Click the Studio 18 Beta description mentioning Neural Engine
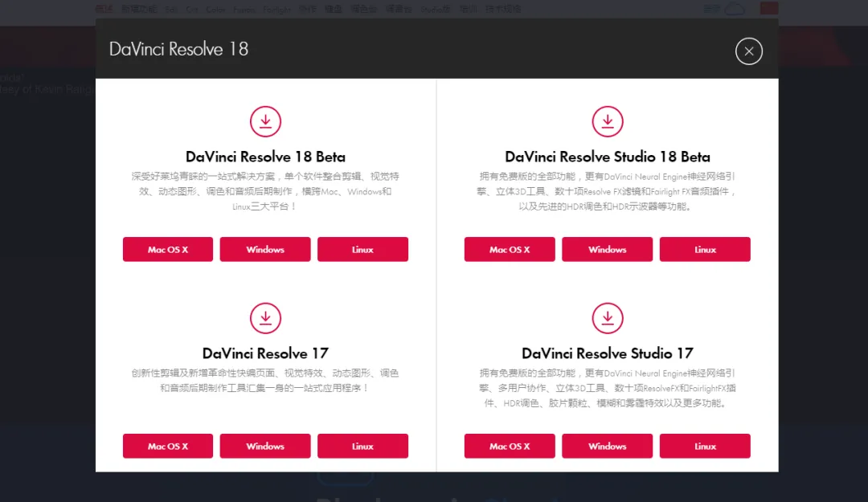Viewport: 868px width, 502px height. (608, 191)
